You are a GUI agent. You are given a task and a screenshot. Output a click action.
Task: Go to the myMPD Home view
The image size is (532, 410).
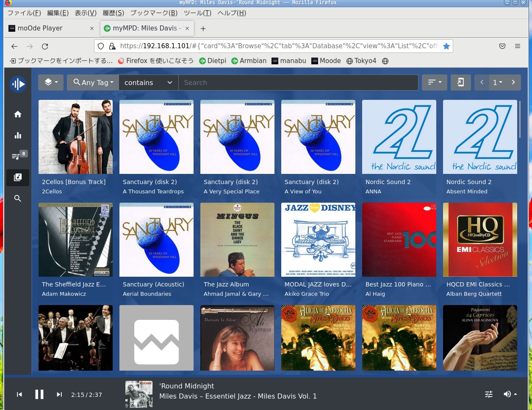point(18,114)
